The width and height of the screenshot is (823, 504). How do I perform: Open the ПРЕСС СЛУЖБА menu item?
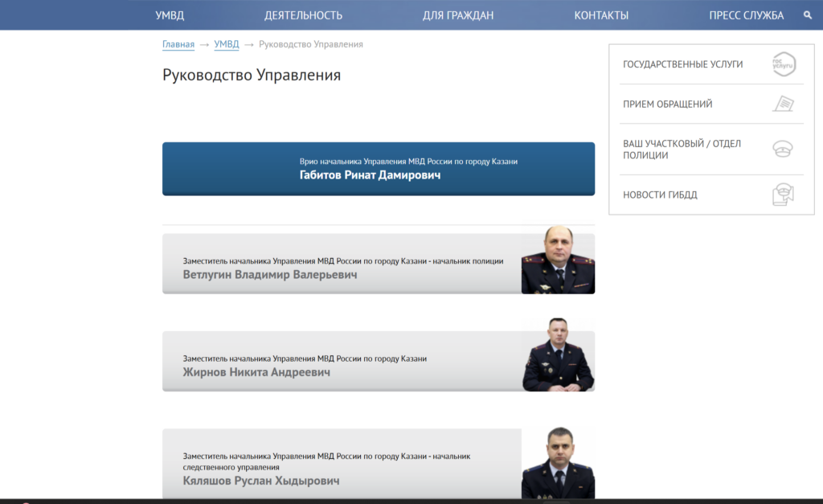coord(746,15)
